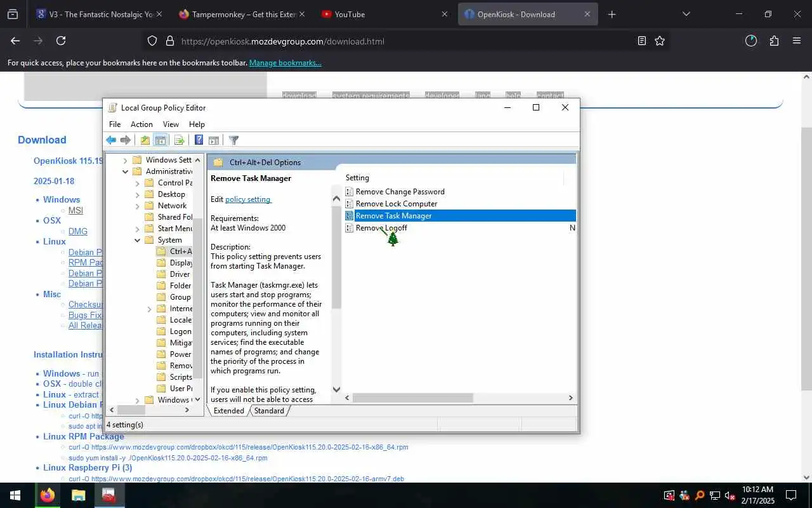Switch to the YouTube browser tab

[384, 14]
